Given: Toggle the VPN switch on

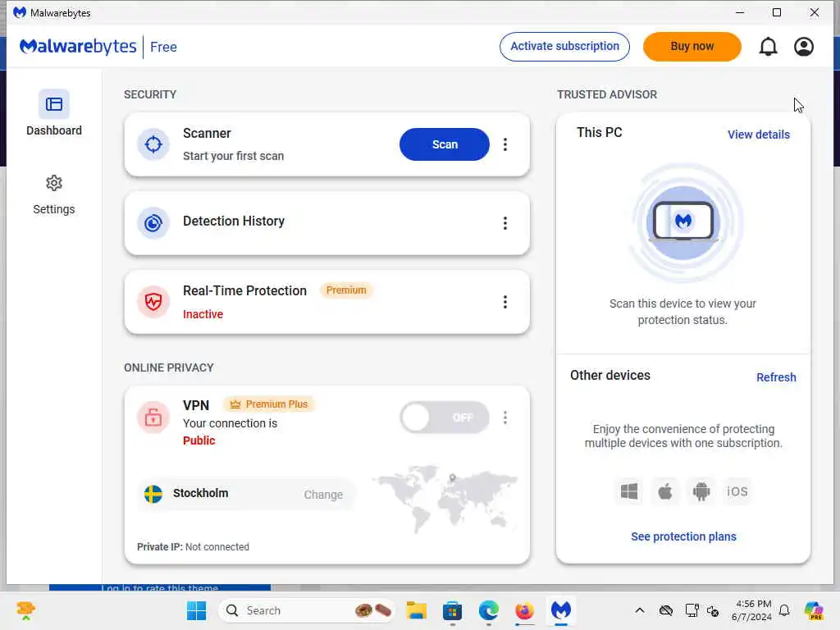Looking at the screenshot, I should (x=444, y=418).
